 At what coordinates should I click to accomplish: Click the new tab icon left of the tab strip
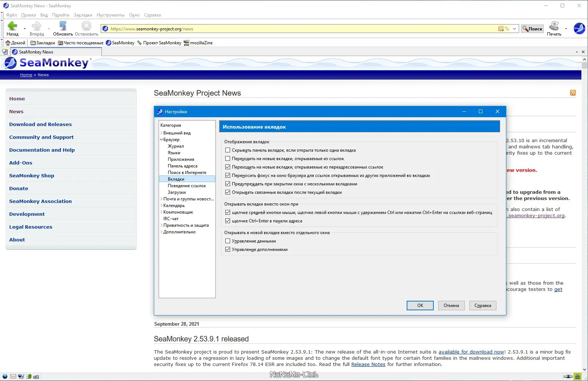point(5,52)
